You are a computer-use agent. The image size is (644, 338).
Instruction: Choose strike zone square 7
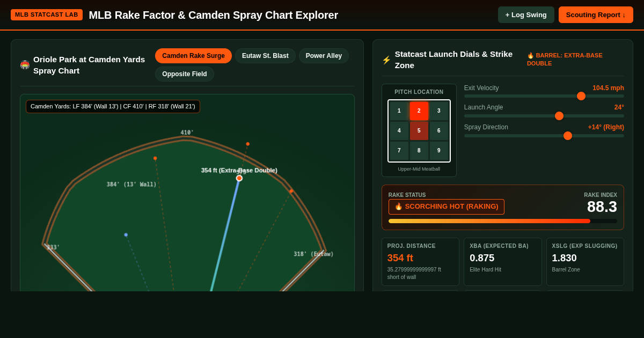399,151
